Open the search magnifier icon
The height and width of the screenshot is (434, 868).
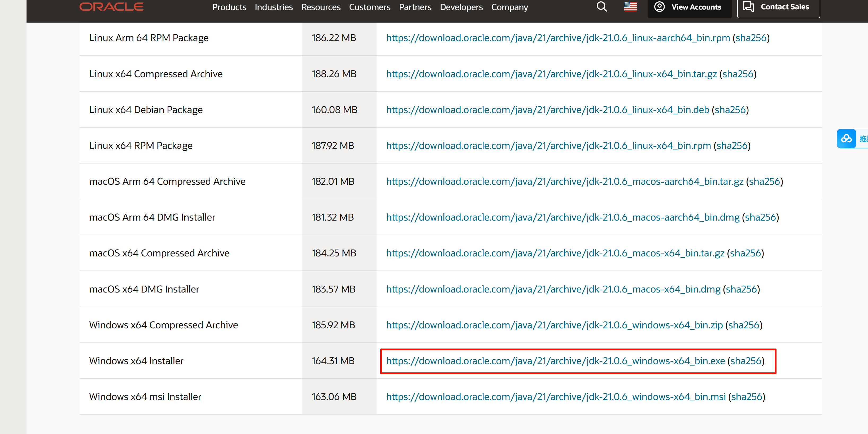click(601, 6)
